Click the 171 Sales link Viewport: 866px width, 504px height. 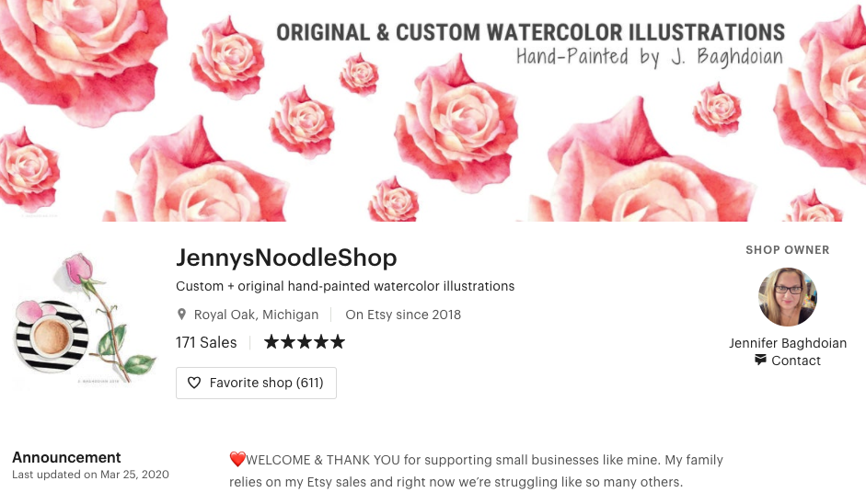[206, 342]
